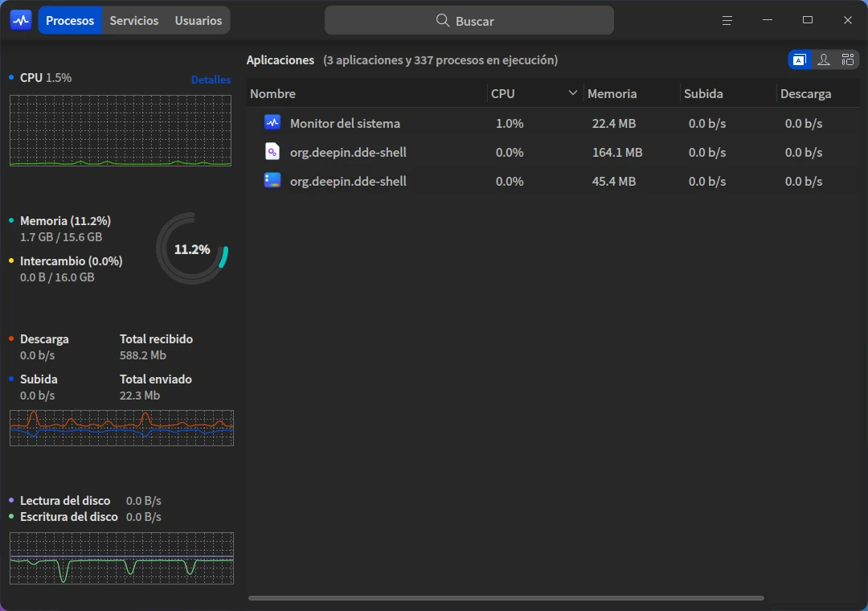Viewport: 868px width, 611px height.
Task: Click the CPU usage graph
Action: (x=120, y=130)
